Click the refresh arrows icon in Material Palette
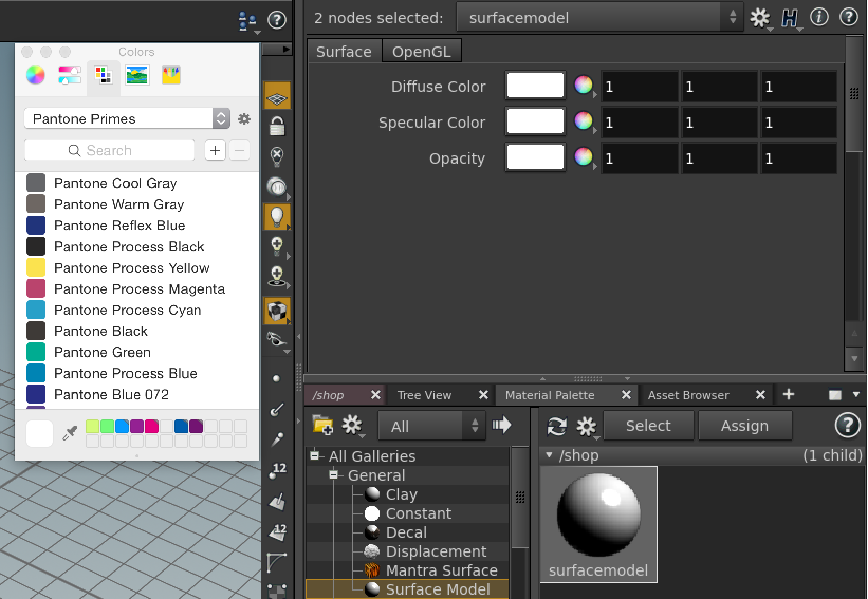This screenshot has width=868, height=599. [557, 426]
